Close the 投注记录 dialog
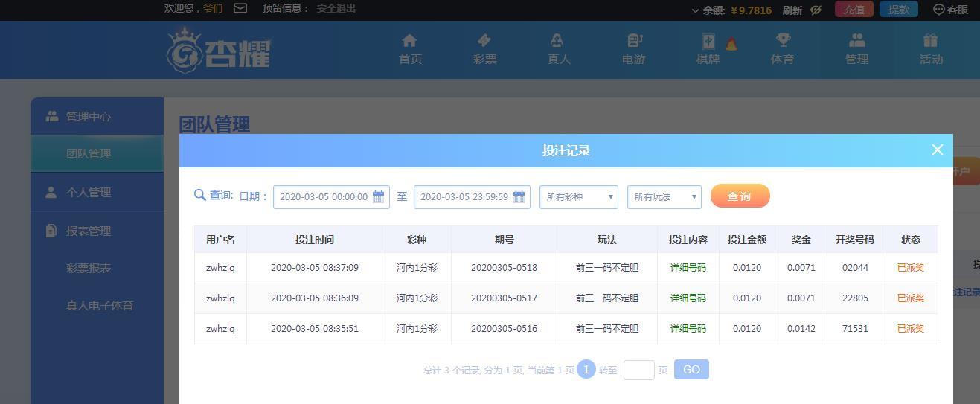The height and width of the screenshot is (404, 980). click(938, 150)
